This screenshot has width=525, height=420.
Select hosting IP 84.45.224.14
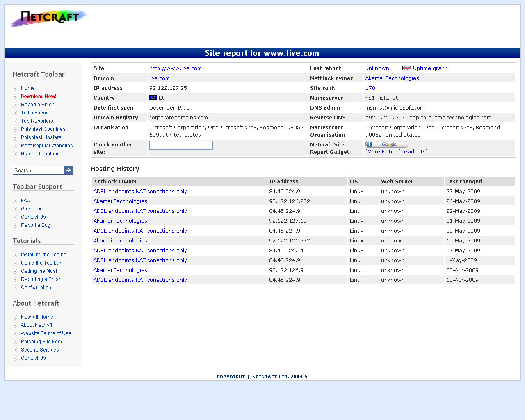(286, 251)
